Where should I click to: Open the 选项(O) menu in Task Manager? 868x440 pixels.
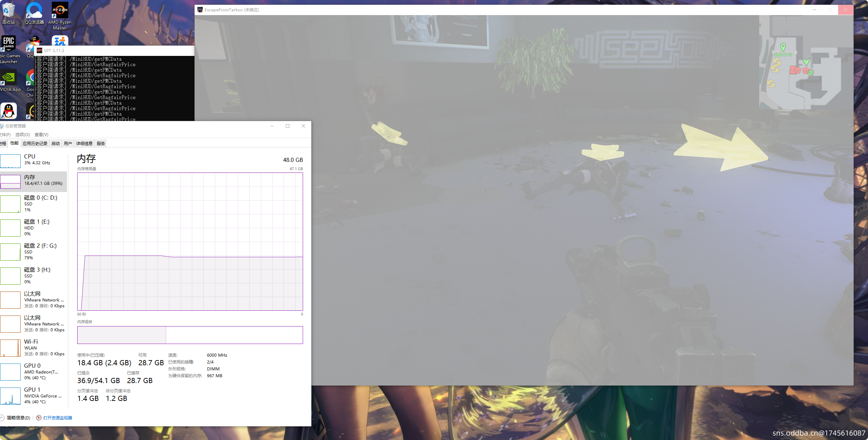click(x=22, y=134)
